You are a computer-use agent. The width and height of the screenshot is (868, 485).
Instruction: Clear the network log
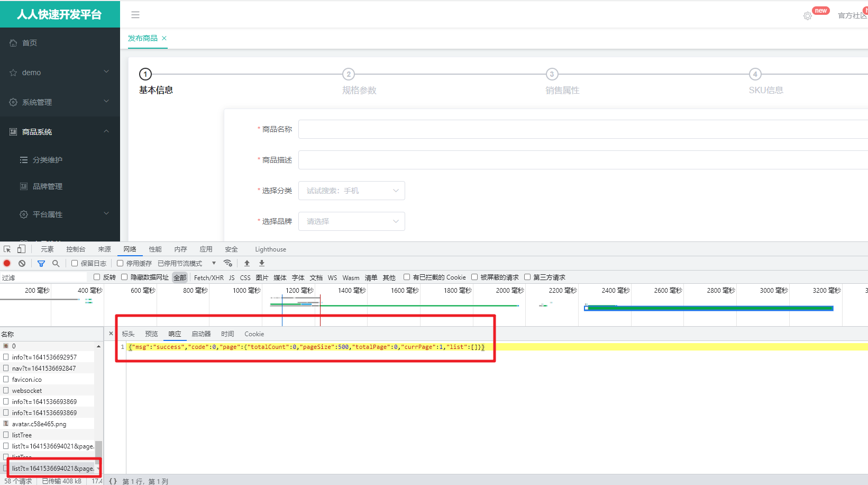tap(22, 263)
